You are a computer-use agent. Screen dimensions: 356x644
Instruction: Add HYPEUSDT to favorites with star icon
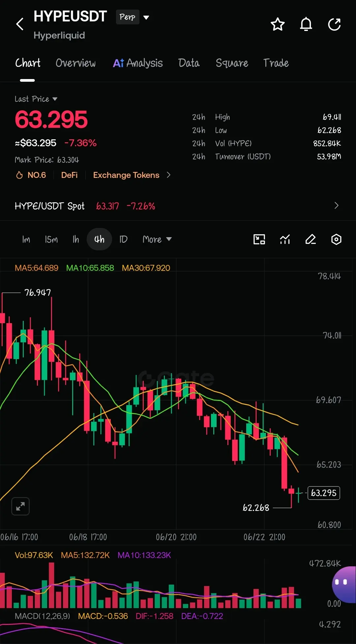(278, 24)
